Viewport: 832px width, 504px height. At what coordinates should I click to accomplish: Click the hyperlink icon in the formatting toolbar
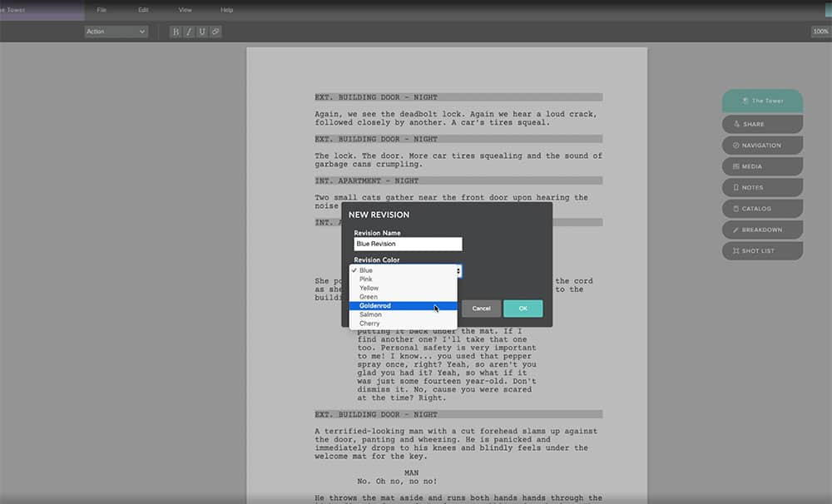pyautogui.click(x=215, y=31)
